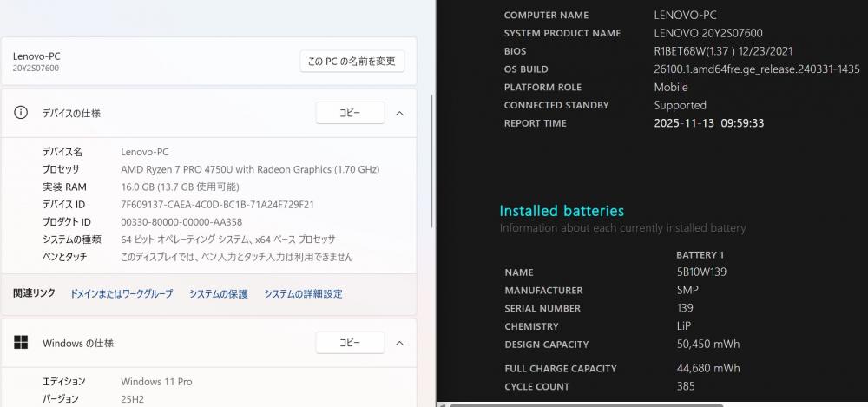868x407 pixels.
Task: Select connected standby value Supported
Action: coord(680,105)
